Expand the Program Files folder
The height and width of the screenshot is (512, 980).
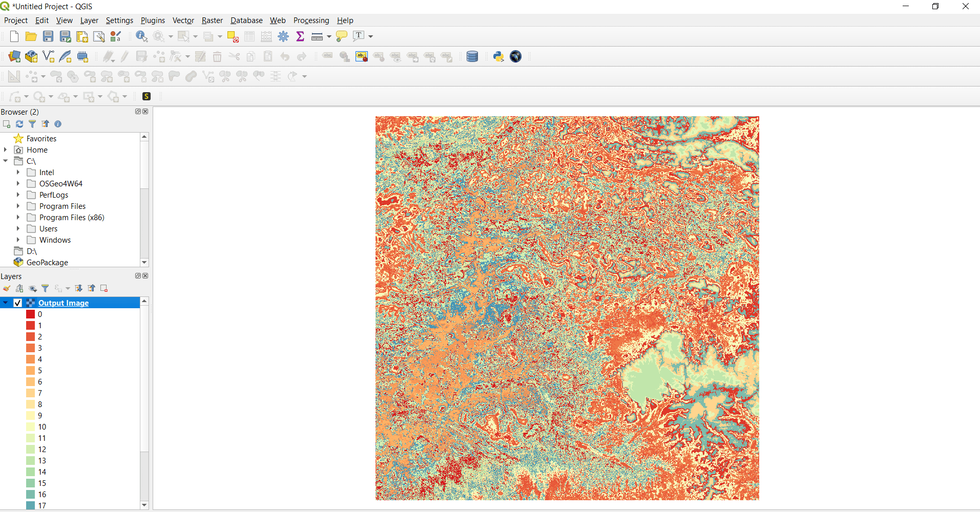tap(18, 206)
